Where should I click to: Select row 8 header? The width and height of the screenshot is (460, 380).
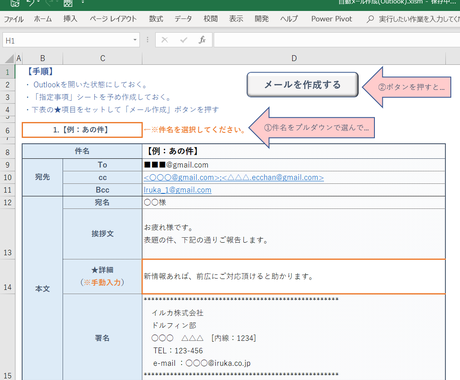click(x=7, y=152)
